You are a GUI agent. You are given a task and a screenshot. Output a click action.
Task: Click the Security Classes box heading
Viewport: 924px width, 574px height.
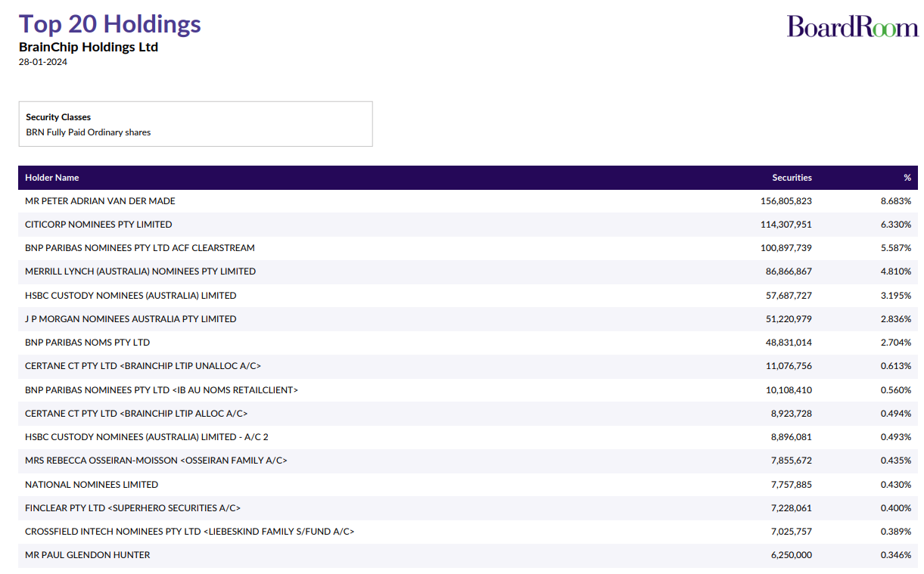(x=58, y=117)
